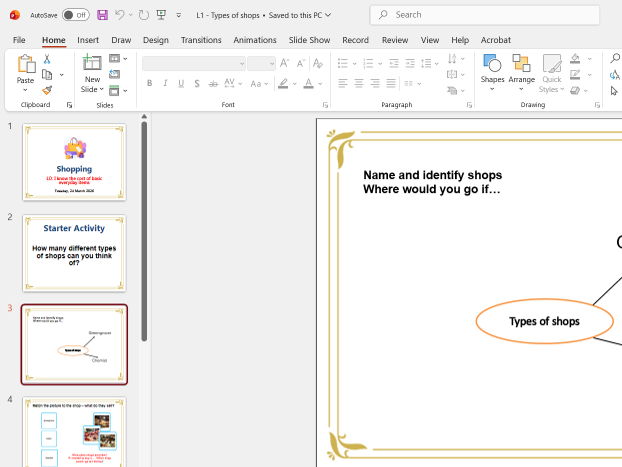Image resolution: width=622 pixels, height=467 pixels.
Task: Apply text shadow formatting
Action: point(197,84)
